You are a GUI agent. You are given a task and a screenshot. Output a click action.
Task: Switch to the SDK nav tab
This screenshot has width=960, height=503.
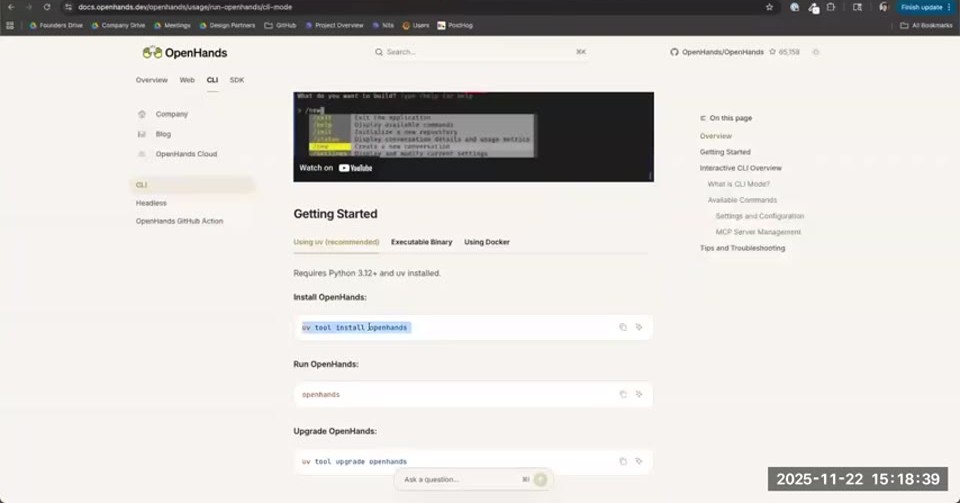(x=236, y=80)
